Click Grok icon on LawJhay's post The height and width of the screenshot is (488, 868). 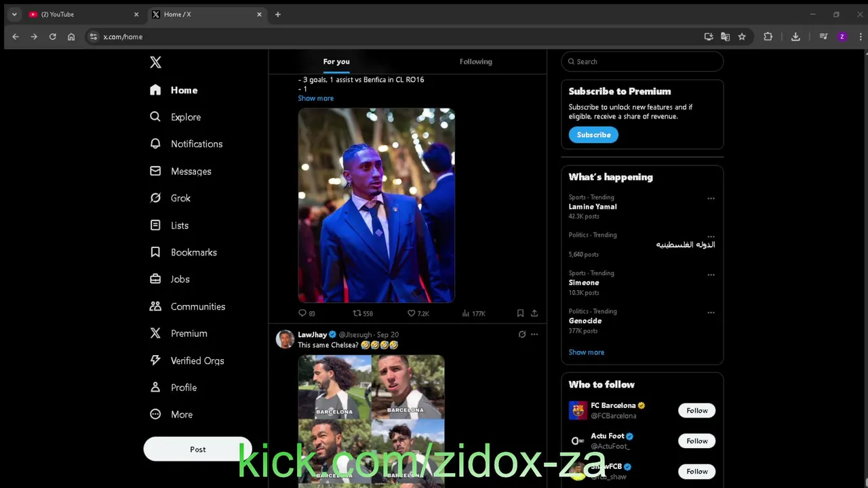[x=522, y=334]
